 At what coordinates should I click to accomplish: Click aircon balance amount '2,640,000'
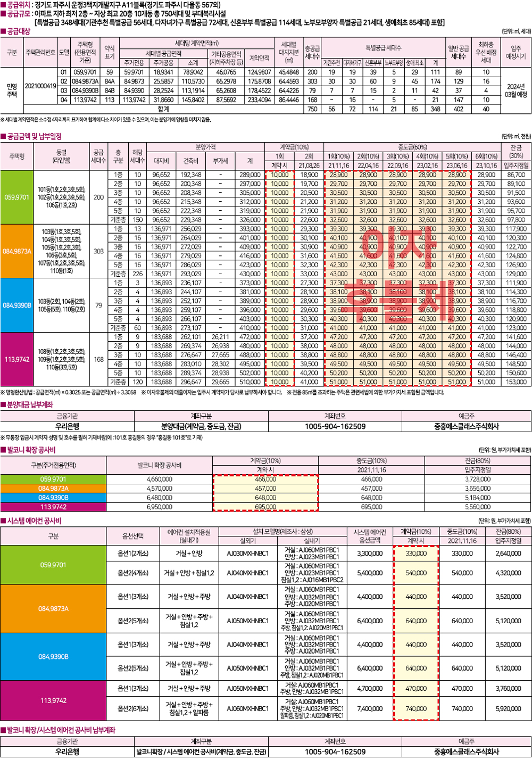(x=508, y=554)
